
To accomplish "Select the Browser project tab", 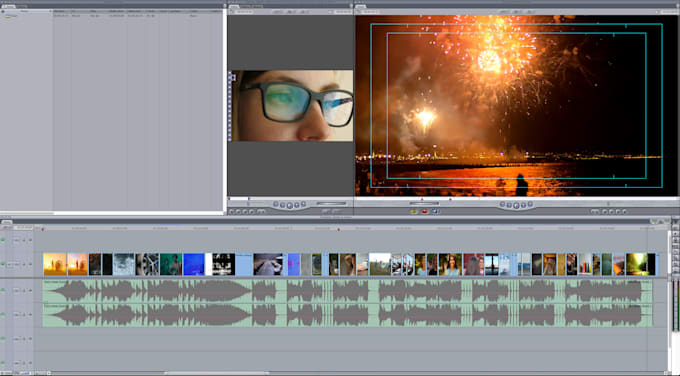I will [x=8, y=6].
